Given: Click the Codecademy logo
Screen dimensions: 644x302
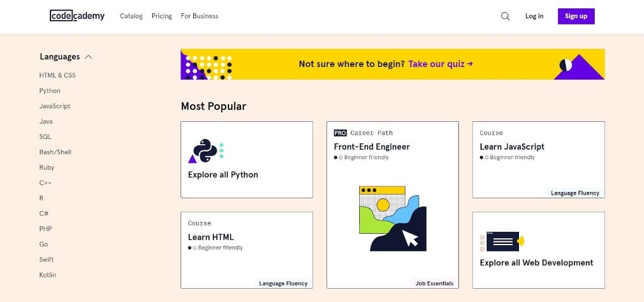Looking at the screenshot, I should click(77, 16).
